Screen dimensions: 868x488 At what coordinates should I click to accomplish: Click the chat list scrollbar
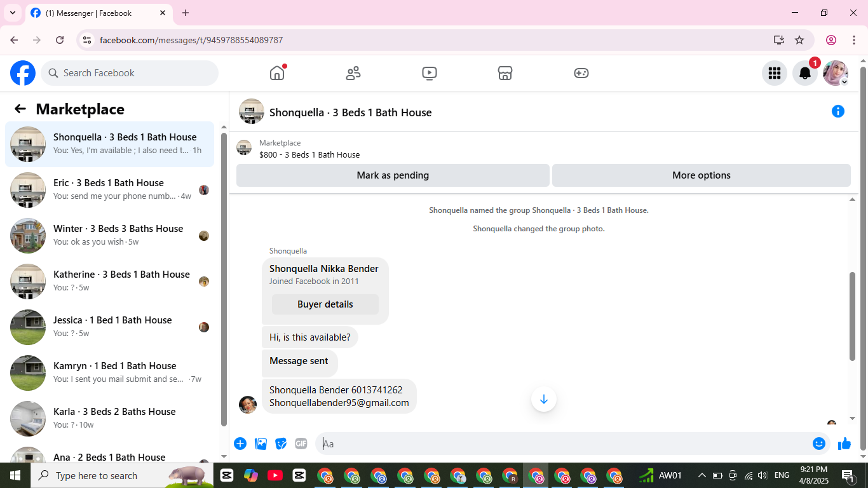coord(224,280)
